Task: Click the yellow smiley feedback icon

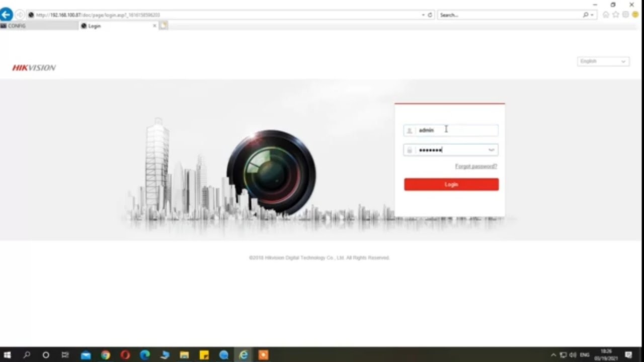Action: coord(635,15)
